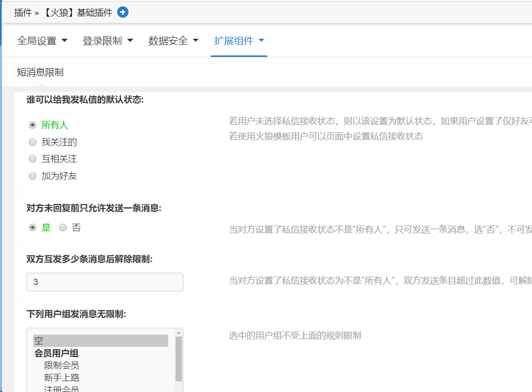Click the message count input field showing 3
The width and height of the screenshot is (532, 392).
(104, 282)
